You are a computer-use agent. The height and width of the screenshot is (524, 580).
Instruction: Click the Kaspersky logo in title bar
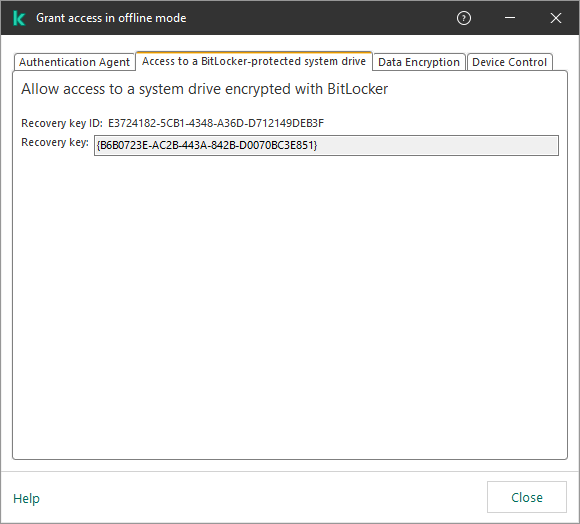pos(19,18)
